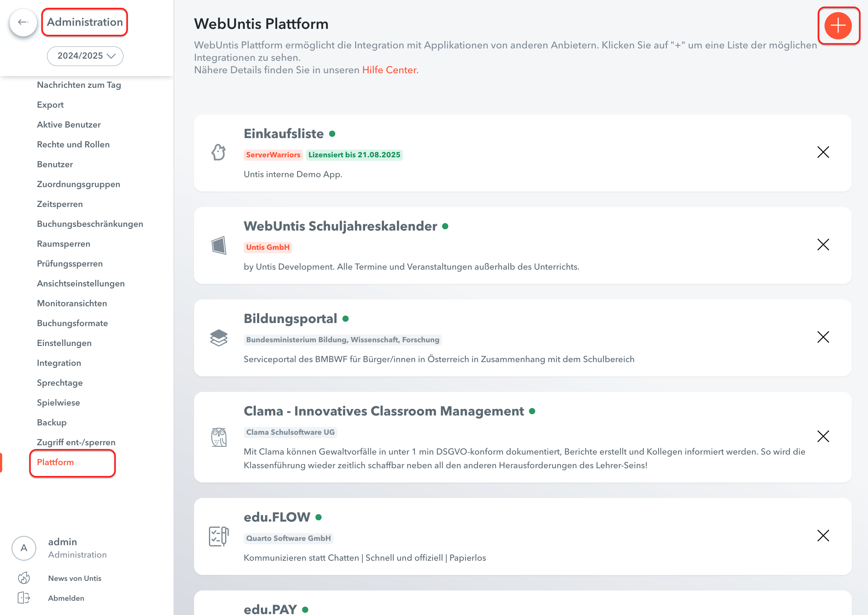Open the 2024/2025 school year dropdown
Image resolution: width=868 pixels, height=615 pixels.
click(x=85, y=56)
